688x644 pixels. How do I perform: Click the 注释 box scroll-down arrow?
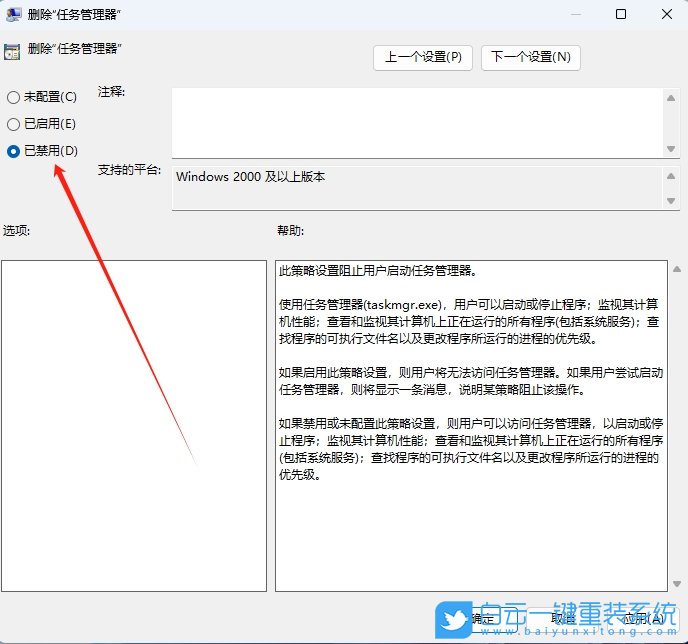point(671,149)
